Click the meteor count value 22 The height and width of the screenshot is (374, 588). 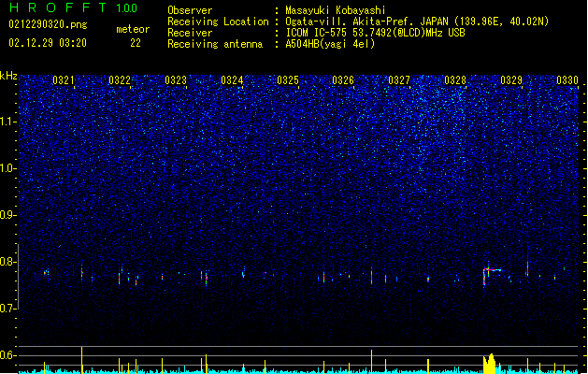(x=136, y=43)
